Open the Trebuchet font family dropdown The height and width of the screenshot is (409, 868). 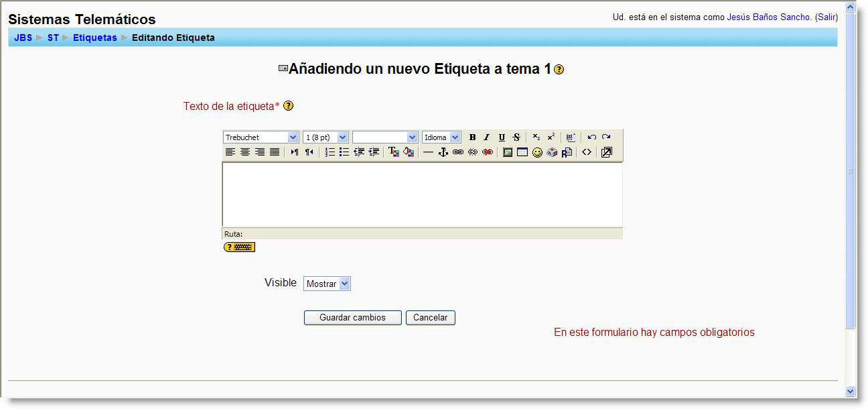click(x=261, y=137)
